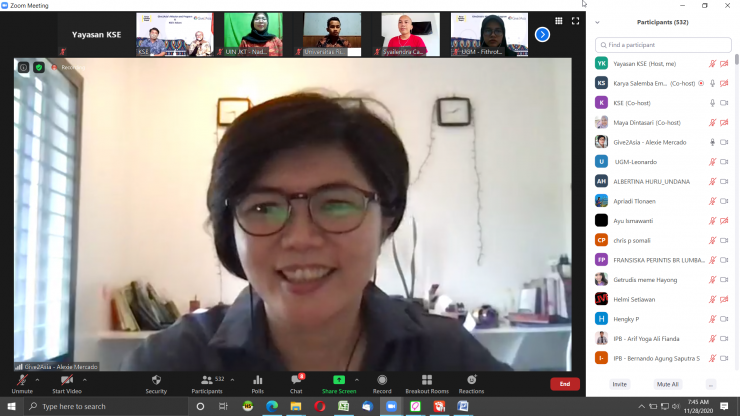Open Microsoft Edge from the taskbar
The image size is (740, 416).
point(272,406)
